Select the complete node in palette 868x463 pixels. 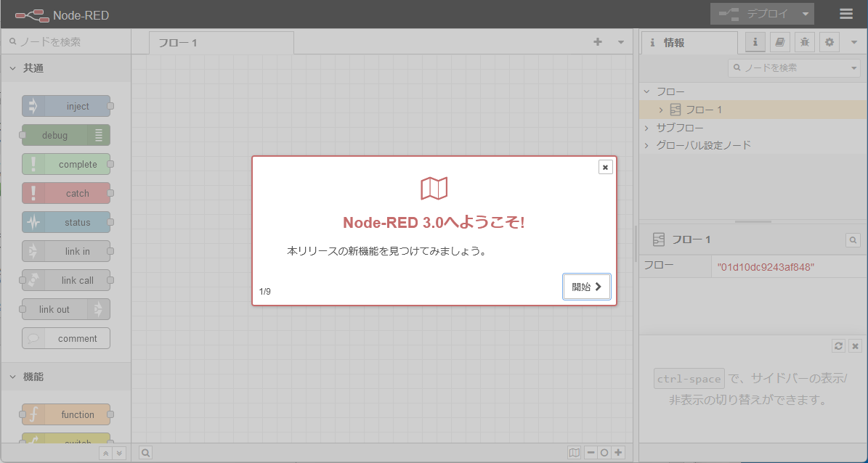coord(66,164)
